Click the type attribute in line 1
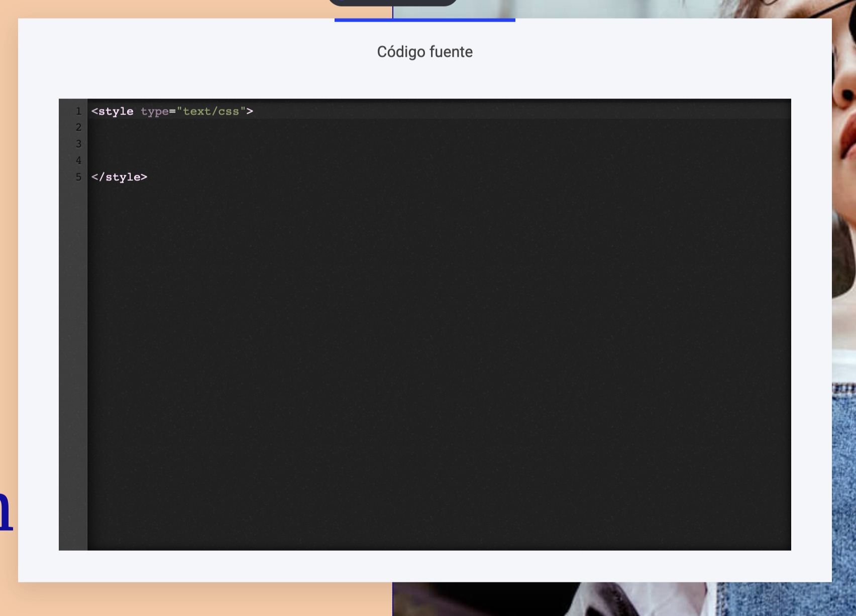The width and height of the screenshot is (856, 616). coord(154,111)
